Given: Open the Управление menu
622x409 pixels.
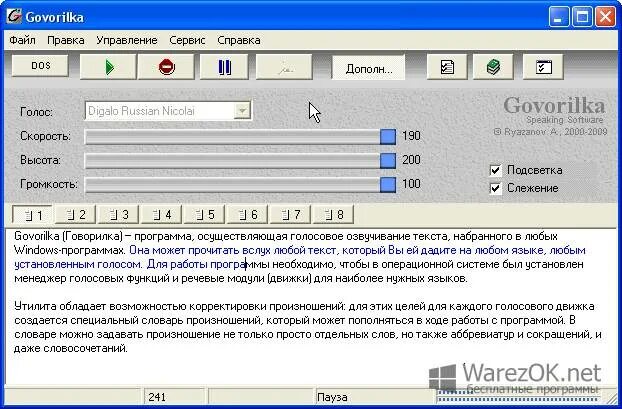Looking at the screenshot, I should (x=127, y=40).
